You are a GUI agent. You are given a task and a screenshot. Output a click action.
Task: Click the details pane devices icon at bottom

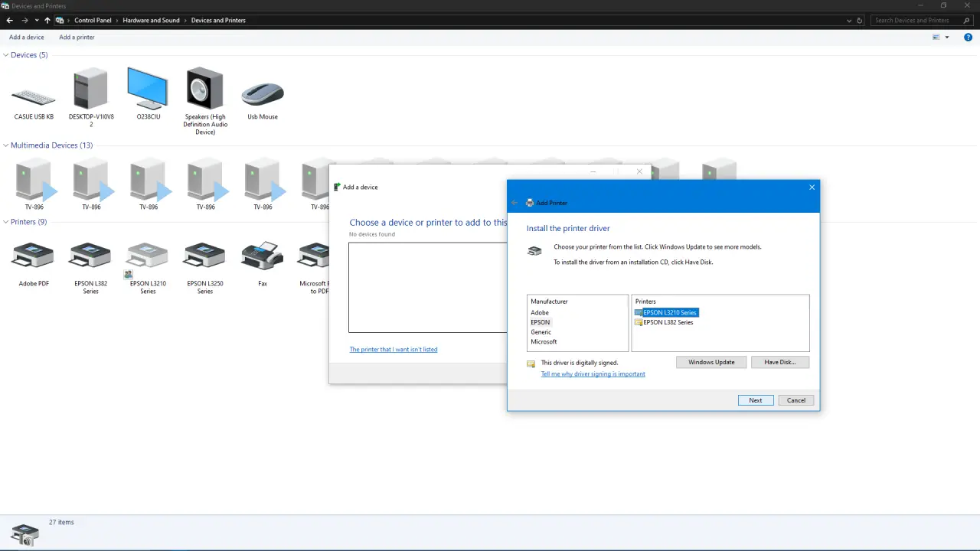point(25,534)
